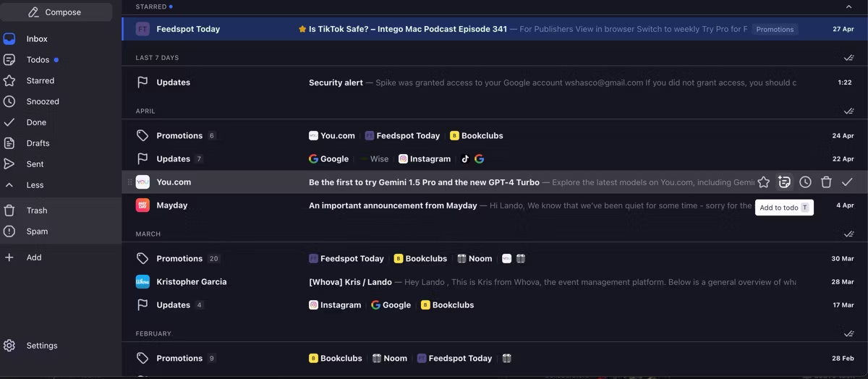Click the paper-plane icon beside Sent

click(x=9, y=164)
